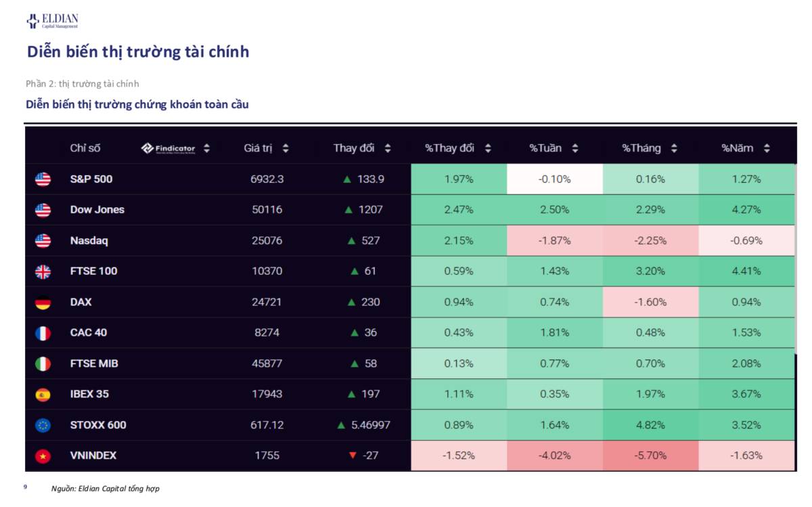Select the STOXX 600 index name
Viewport: 812px width, 507px height.
[x=98, y=425]
